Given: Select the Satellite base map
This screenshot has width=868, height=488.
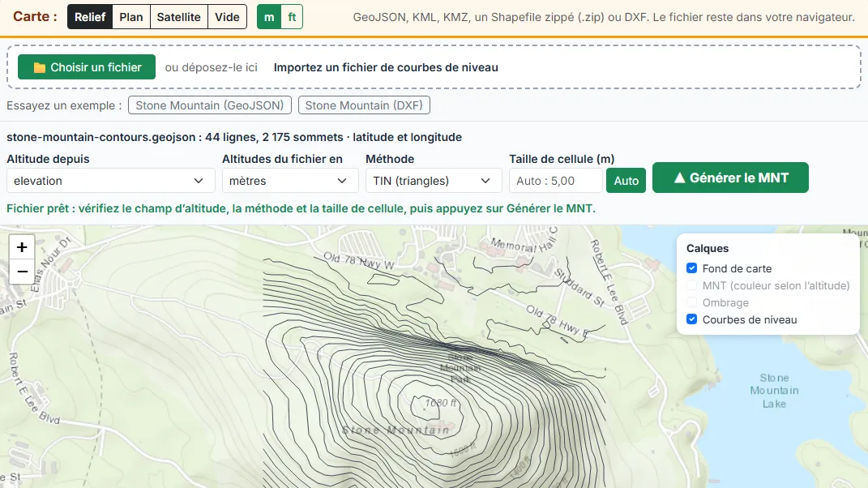Looking at the screenshot, I should point(179,17).
